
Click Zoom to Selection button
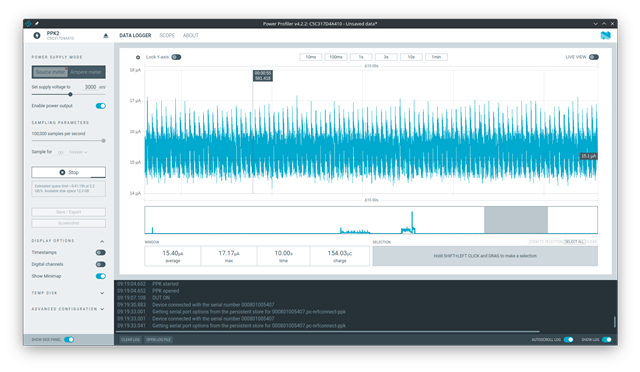click(x=546, y=242)
